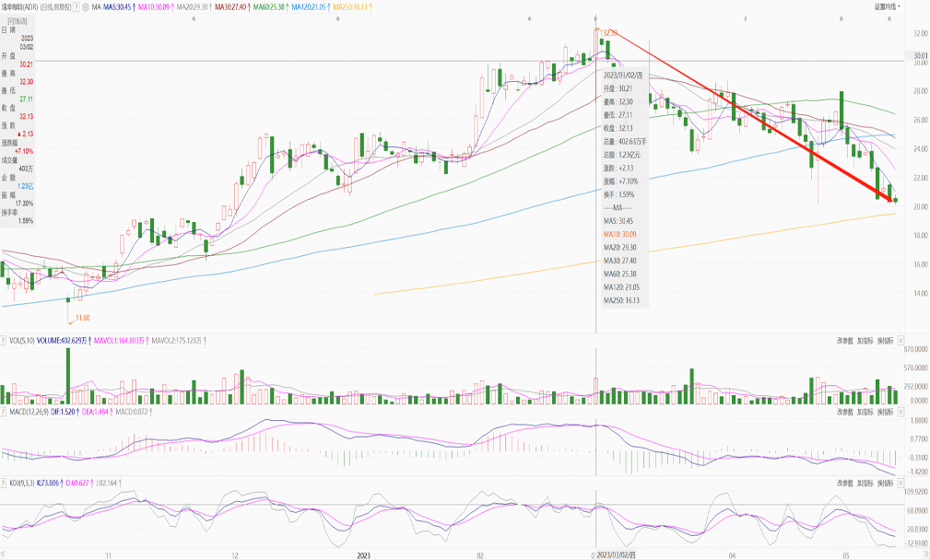
Task: Close the VOL indicator panel
Action: 901,342
